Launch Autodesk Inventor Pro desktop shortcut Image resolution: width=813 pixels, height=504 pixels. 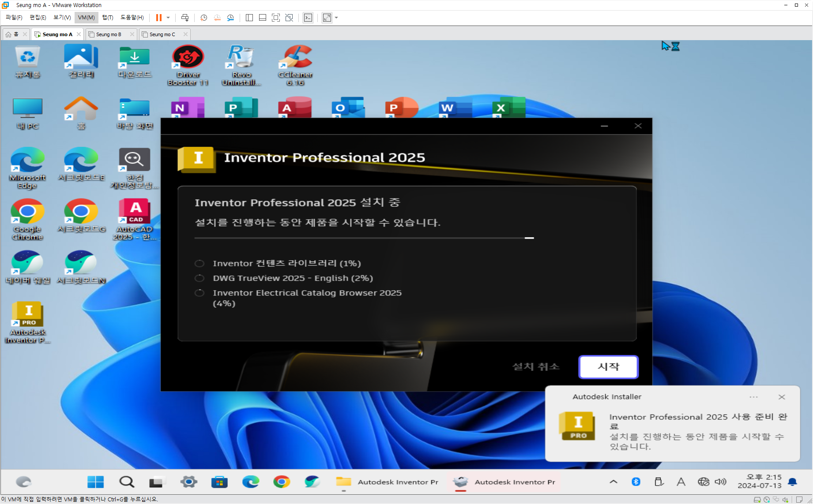27,322
